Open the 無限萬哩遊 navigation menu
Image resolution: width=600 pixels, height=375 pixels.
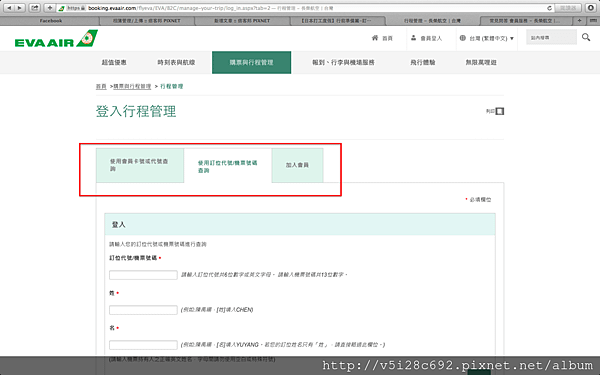pyautogui.click(x=481, y=62)
